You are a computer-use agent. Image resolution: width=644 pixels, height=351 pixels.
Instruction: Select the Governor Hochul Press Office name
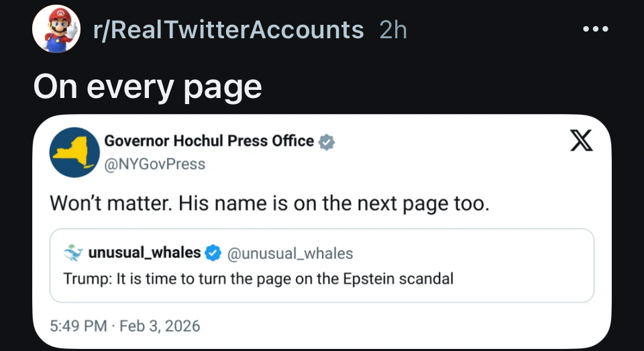pyautogui.click(x=209, y=141)
